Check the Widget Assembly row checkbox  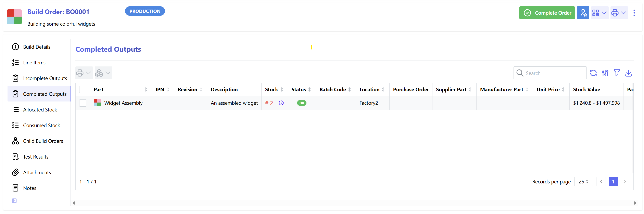[83, 103]
